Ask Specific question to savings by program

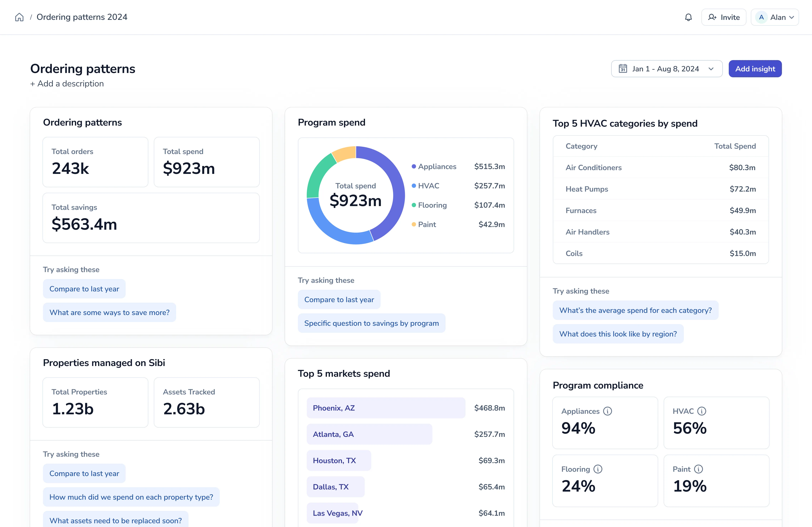tap(372, 323)
